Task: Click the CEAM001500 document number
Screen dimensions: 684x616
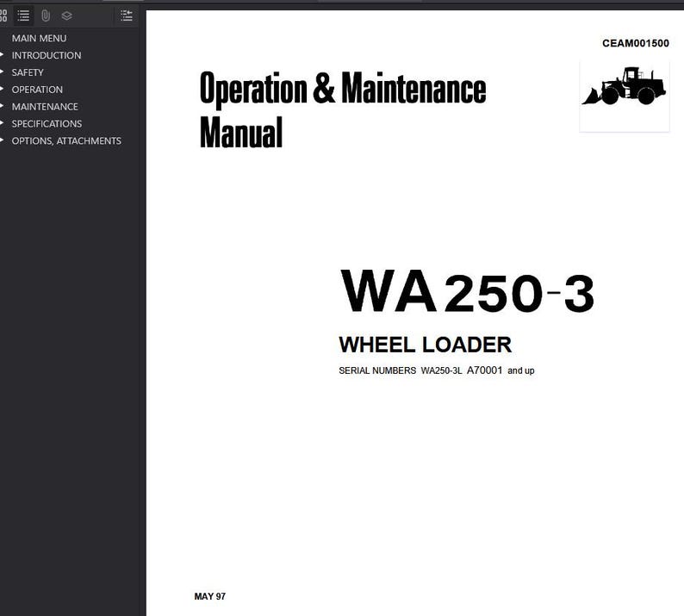Action: [x=636, y=43]
